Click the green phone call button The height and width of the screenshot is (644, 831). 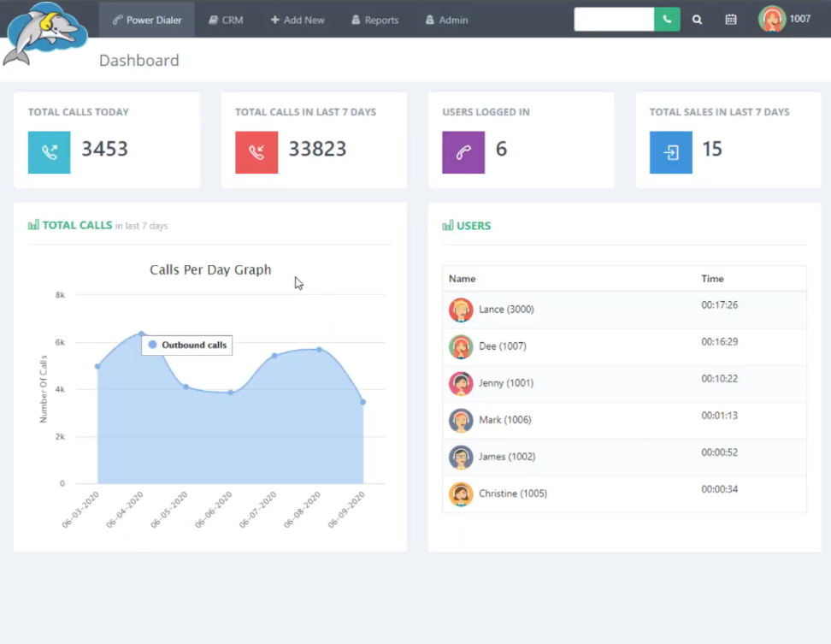(666, 18)
